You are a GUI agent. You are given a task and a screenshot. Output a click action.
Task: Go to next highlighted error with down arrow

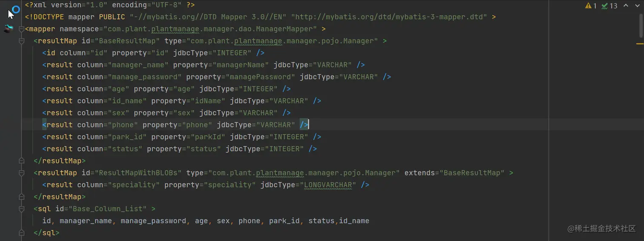[637, 6]
